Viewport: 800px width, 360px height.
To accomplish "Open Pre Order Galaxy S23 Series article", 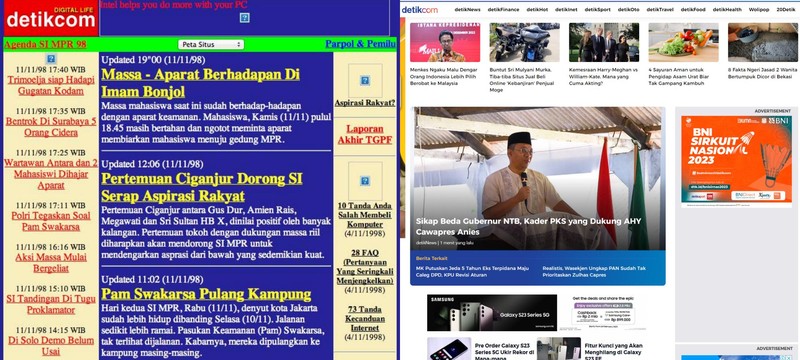I will 504,351.
